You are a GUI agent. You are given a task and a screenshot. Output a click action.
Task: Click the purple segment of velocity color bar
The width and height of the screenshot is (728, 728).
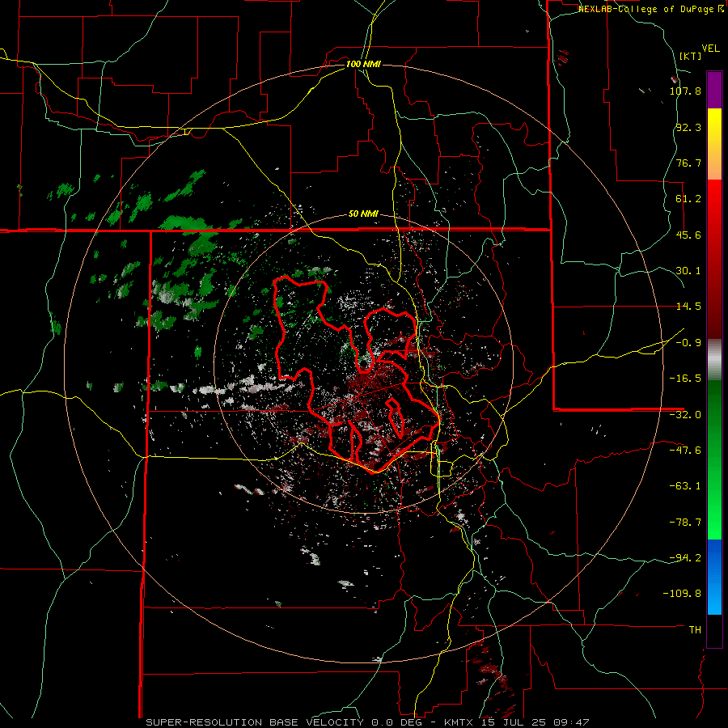click(x=714, y=91)
